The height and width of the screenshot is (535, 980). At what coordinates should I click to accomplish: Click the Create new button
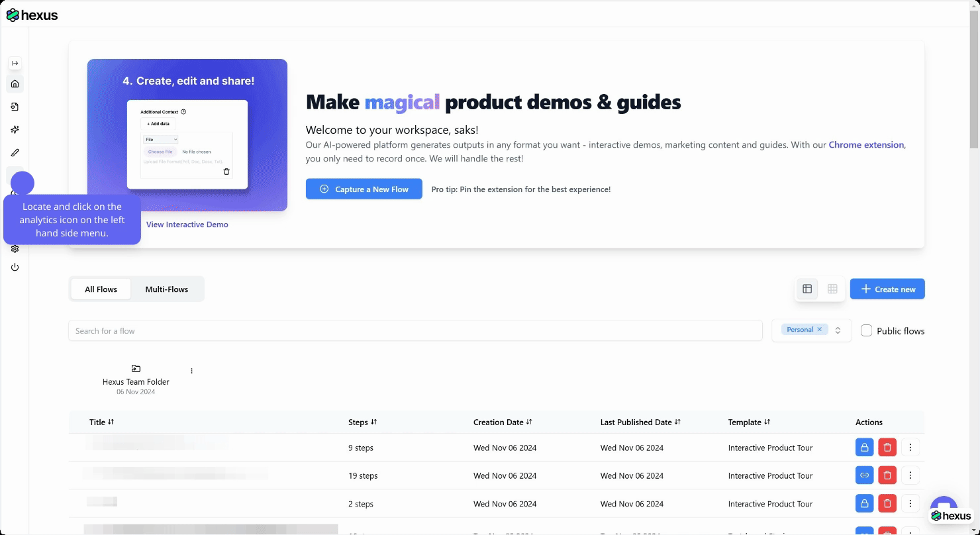tap(887, 289)
